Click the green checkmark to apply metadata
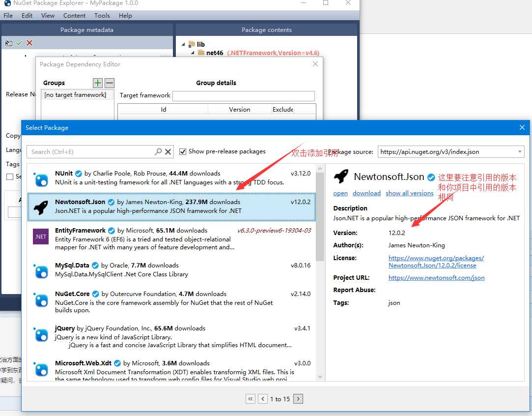The height and width of the screenshot is (416, 532). pos(19,43)
